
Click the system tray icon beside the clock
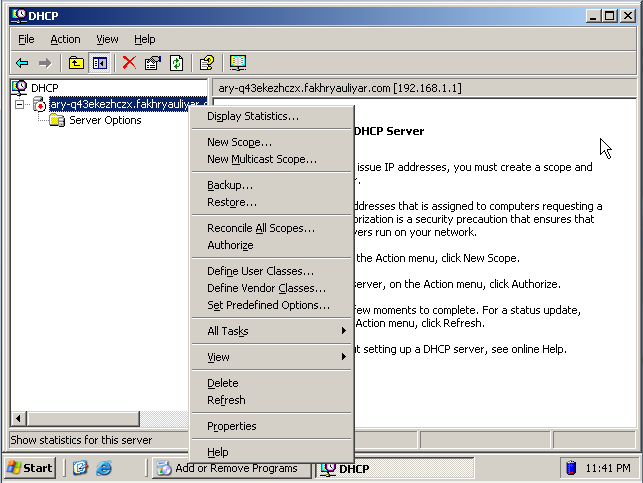click(x=571, y=468)
